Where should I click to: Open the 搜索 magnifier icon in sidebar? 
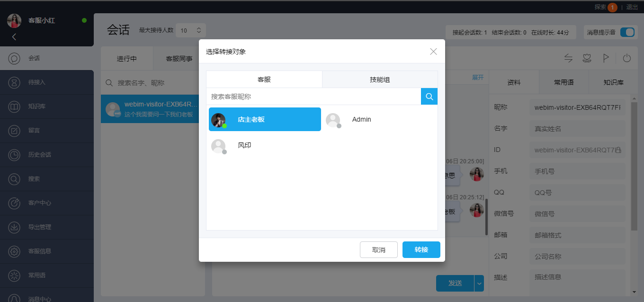(14, 179)
